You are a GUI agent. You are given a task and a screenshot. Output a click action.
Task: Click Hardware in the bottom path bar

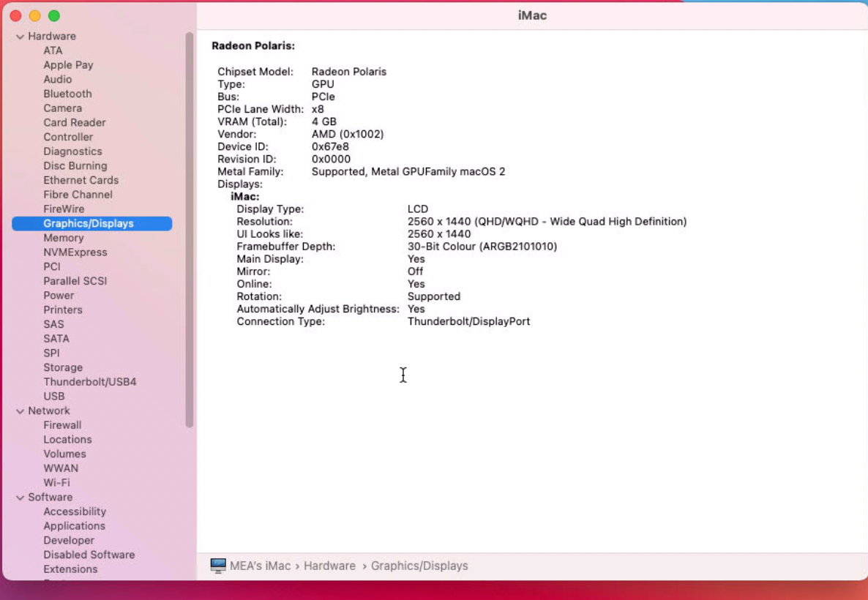(329, 566)
